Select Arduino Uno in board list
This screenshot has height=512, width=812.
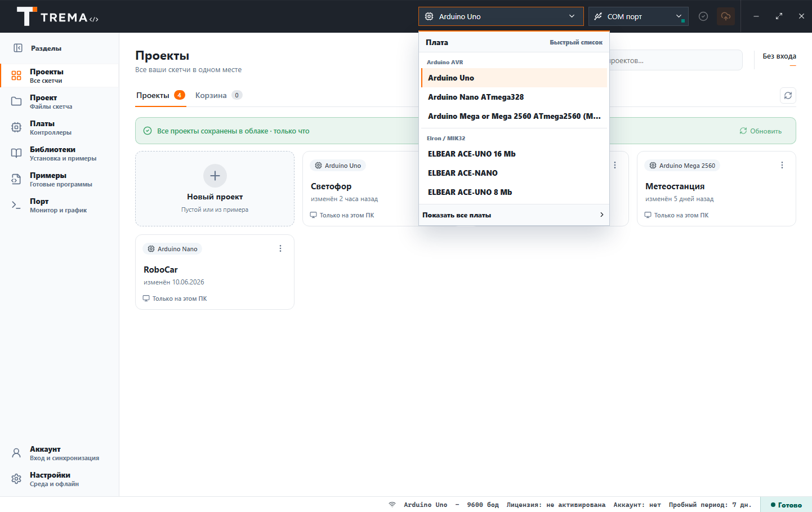514,78
